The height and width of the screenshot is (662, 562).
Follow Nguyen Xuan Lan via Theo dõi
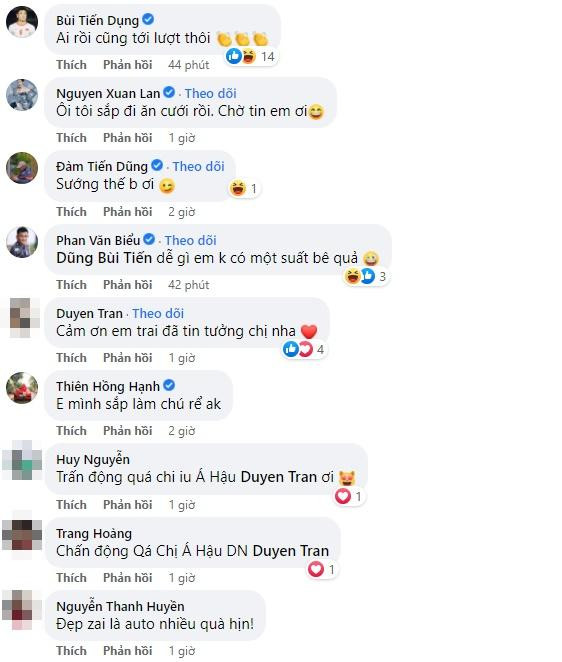210,93
